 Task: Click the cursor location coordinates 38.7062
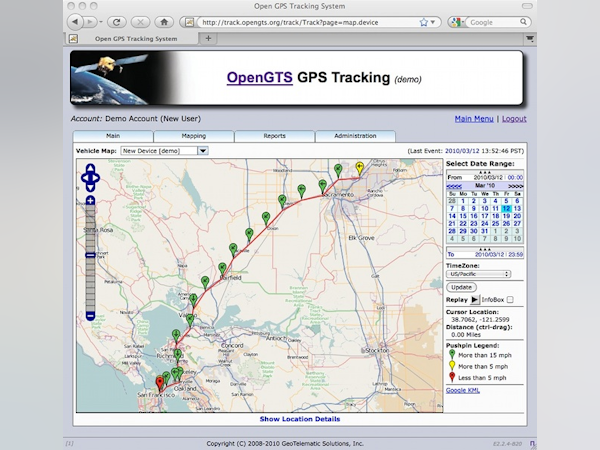pyautogui.click(x=479, y=320)
